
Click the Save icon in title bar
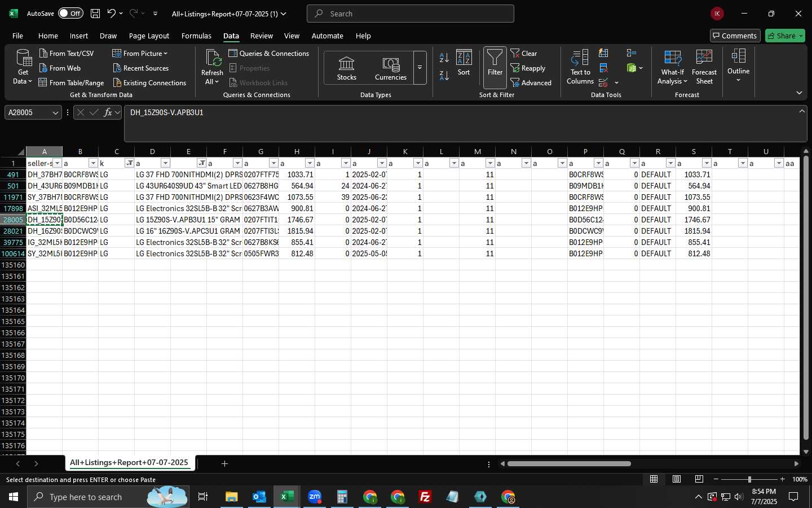95,14
